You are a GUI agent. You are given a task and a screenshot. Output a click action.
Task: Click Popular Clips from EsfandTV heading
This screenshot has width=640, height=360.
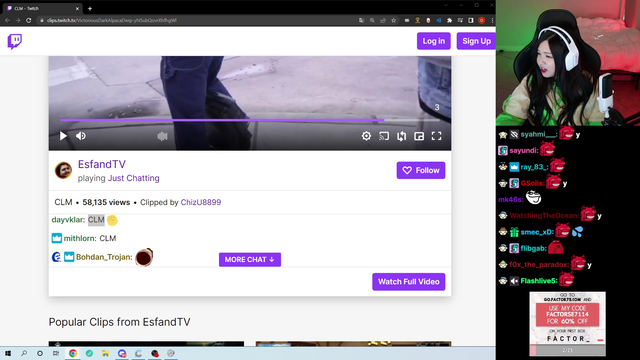120,322
